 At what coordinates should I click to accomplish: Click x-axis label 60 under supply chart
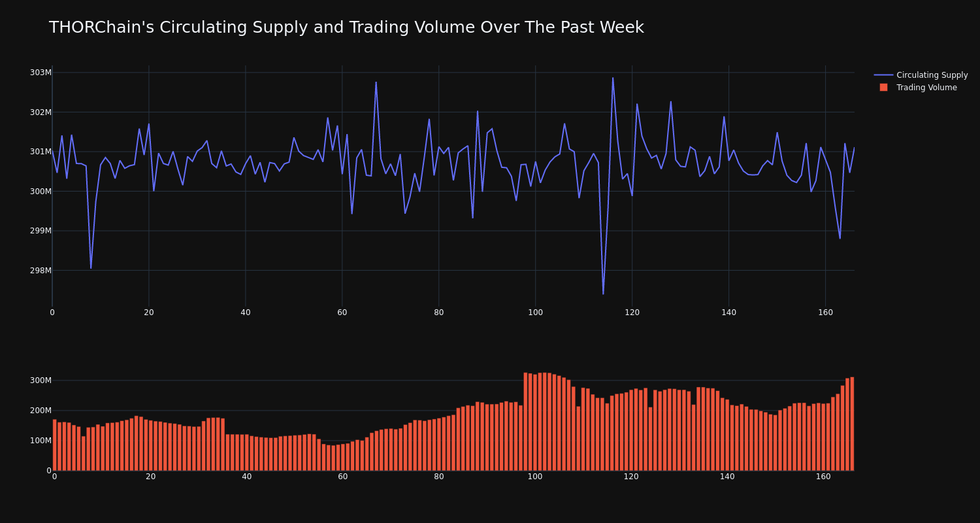pyautogui.click(x=342, y=312)
